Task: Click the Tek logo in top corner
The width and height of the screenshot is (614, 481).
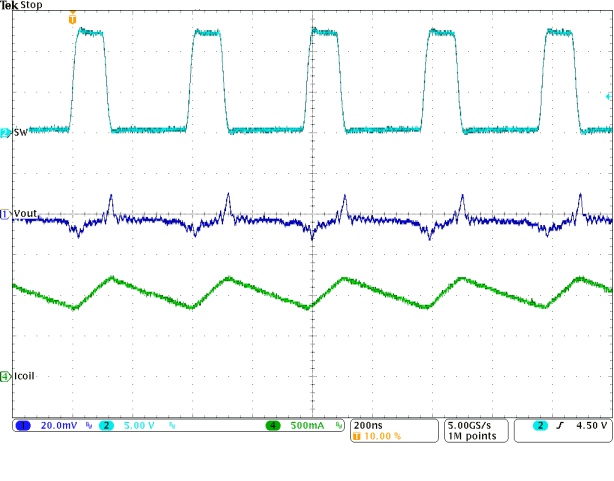Action: click(x=10, y=6)
